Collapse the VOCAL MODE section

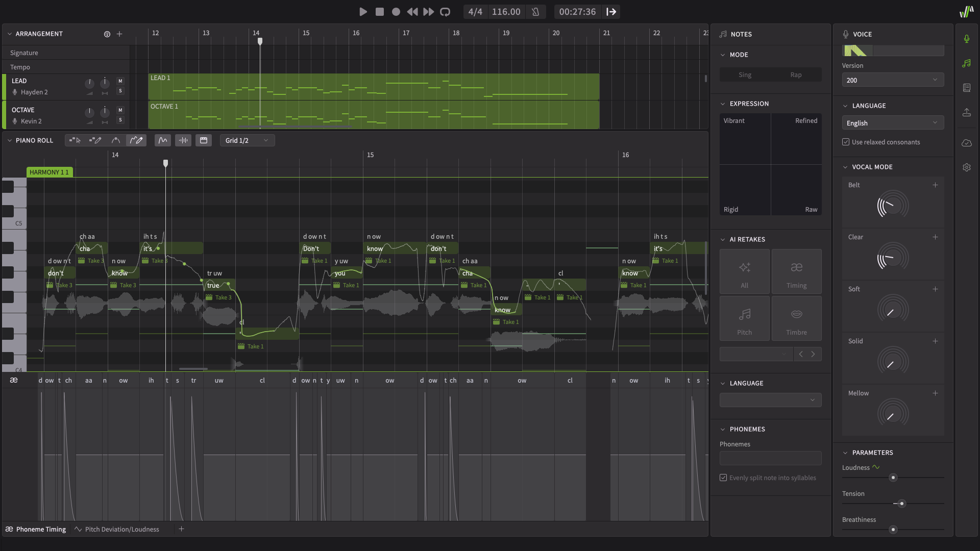845,167
